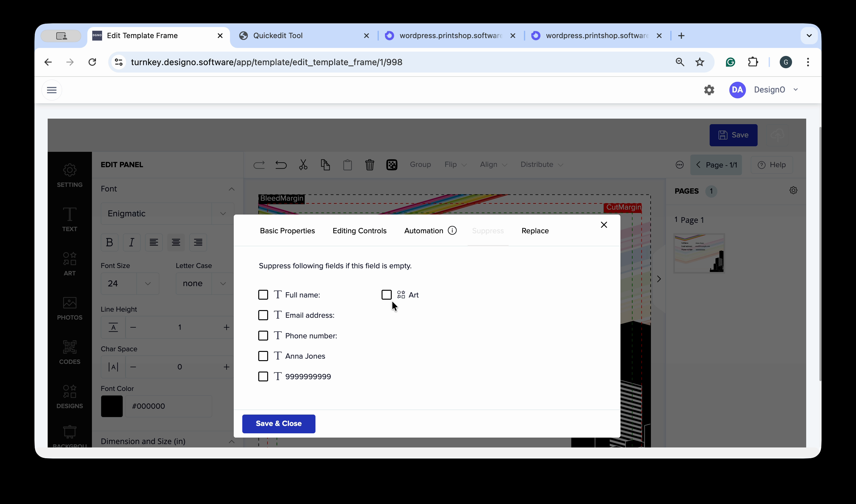This screenshot has height=504, width=856.
Task: Click the Pages panel gear icon
Action: pos(793,190)
